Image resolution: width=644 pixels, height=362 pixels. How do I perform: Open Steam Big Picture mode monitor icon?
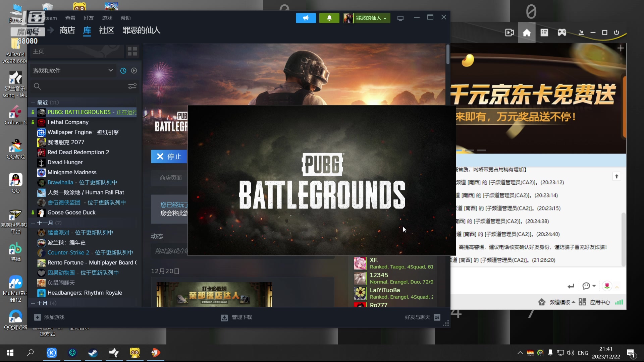tap(400, 18)
